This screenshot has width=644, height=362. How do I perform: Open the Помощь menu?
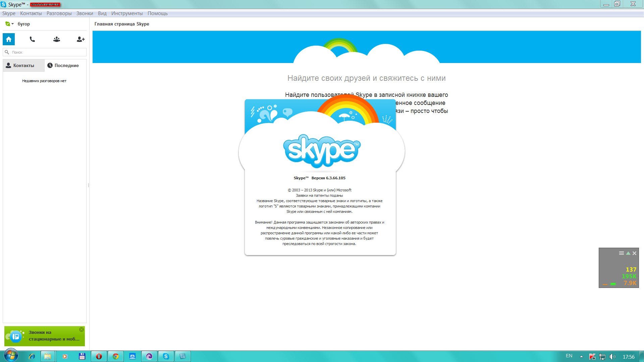(158, 13)
